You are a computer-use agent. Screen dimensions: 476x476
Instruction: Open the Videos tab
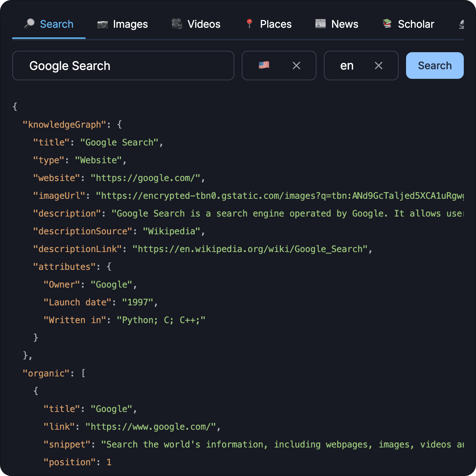click(196, 24)
